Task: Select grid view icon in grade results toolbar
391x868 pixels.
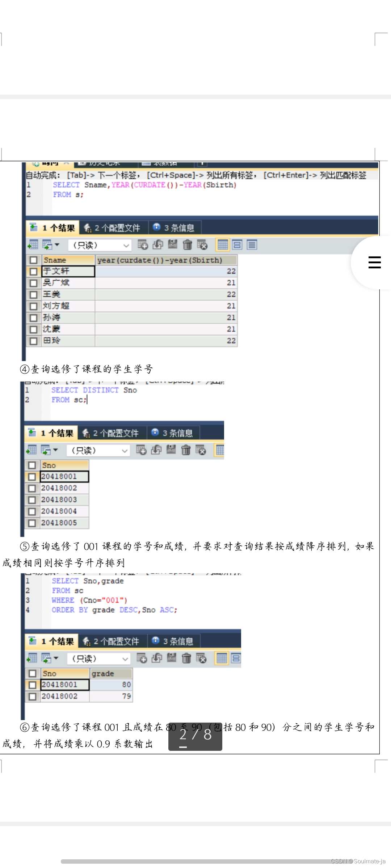Action: point(222,658)
